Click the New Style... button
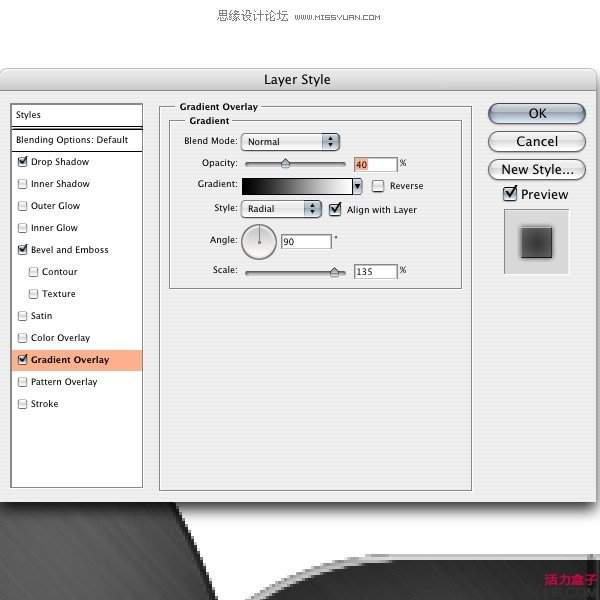Screen dimensions: 600x600 537,170
